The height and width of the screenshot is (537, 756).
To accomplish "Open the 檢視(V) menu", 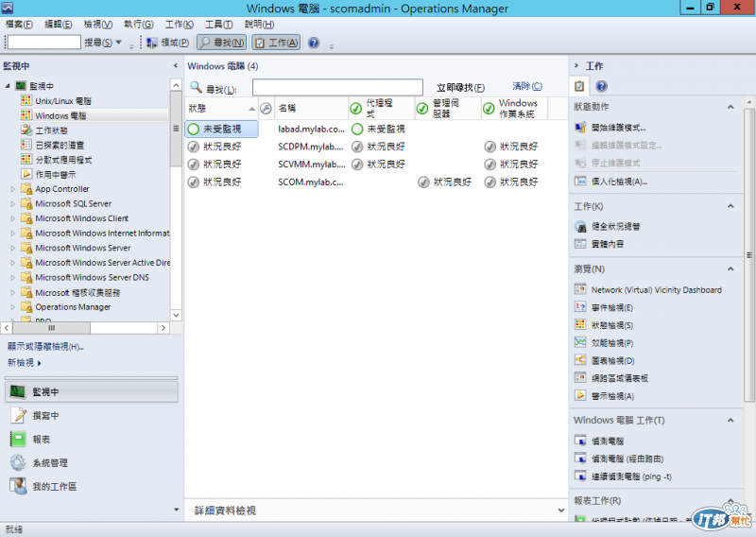I will (x=98, y=25).
